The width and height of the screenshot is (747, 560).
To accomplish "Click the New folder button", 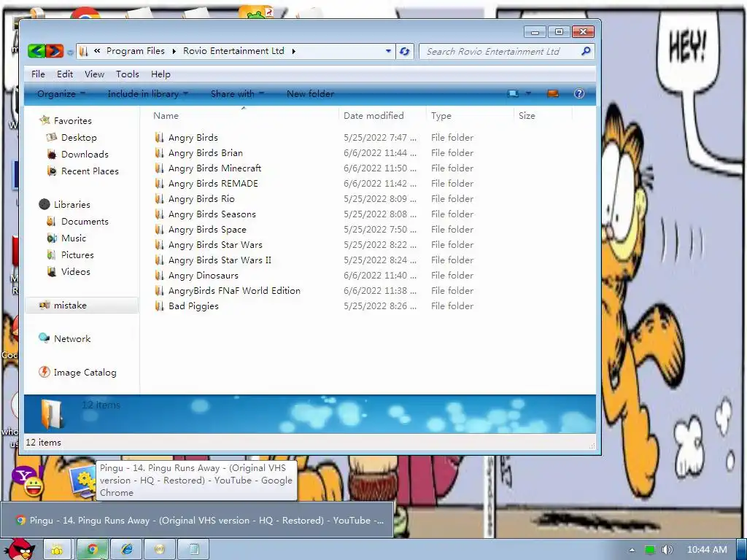I will (x=310, y=94).
